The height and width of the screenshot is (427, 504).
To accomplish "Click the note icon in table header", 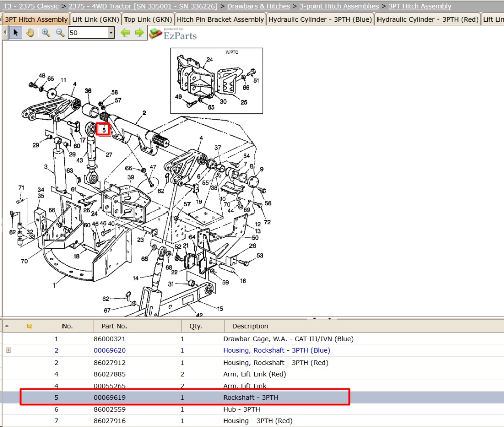I will pos(30,326).
